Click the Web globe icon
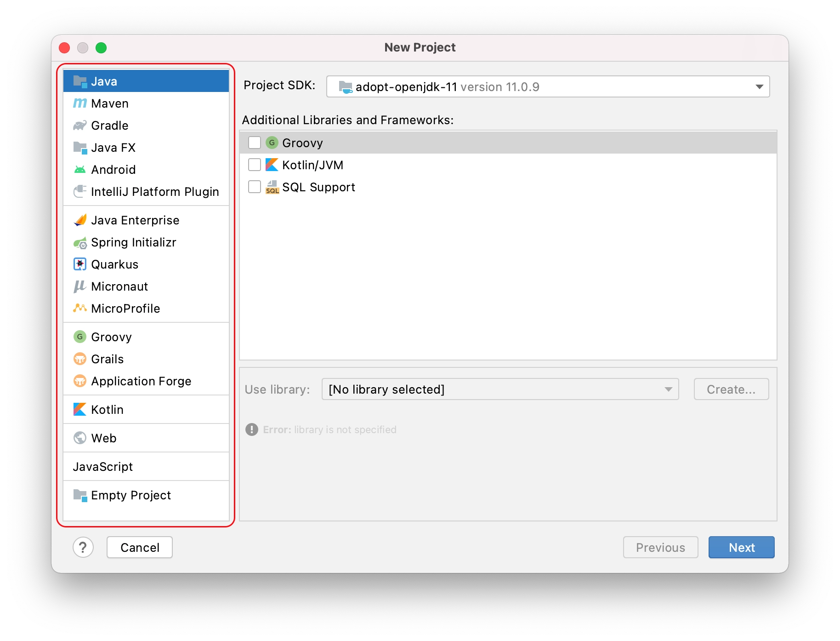This screenshot has height=641, width=840. click(x=80, y=438)
